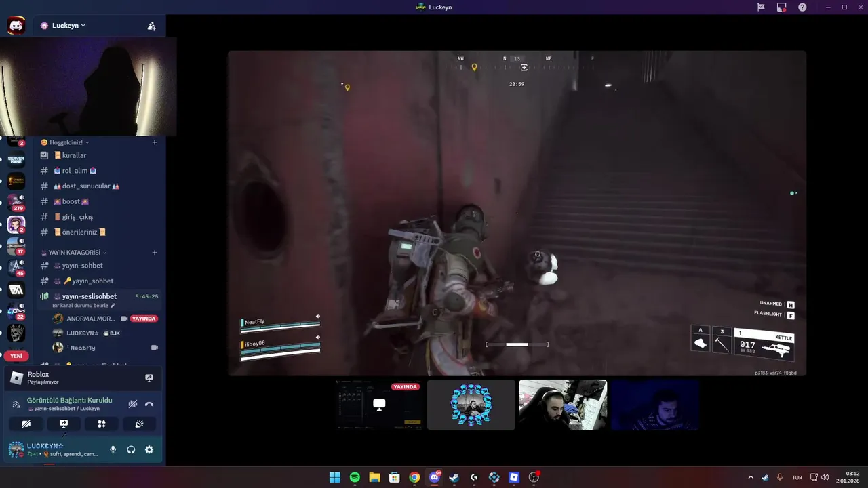Open server with 279 notifications badge
The width and height of the screenshot is (868, 488).
[x=16, y=202]
